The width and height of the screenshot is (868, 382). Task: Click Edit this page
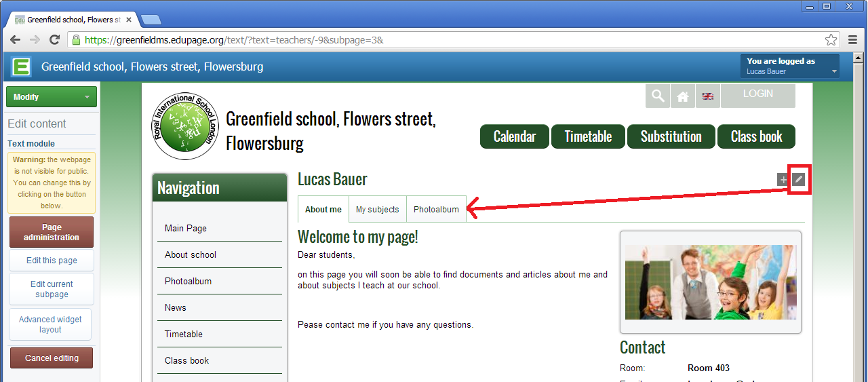[52, 261]
